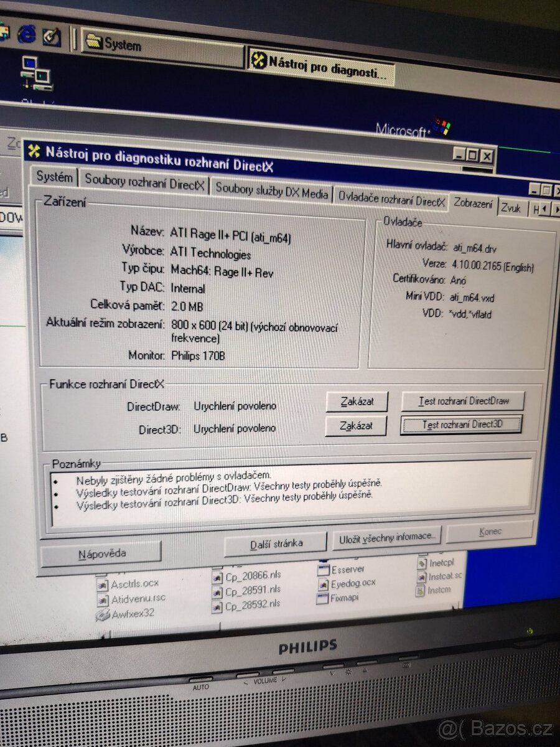Switch to the Zvuk tab
The width and height of the screenshot is (560, 747).
click(x=511, y=208)
